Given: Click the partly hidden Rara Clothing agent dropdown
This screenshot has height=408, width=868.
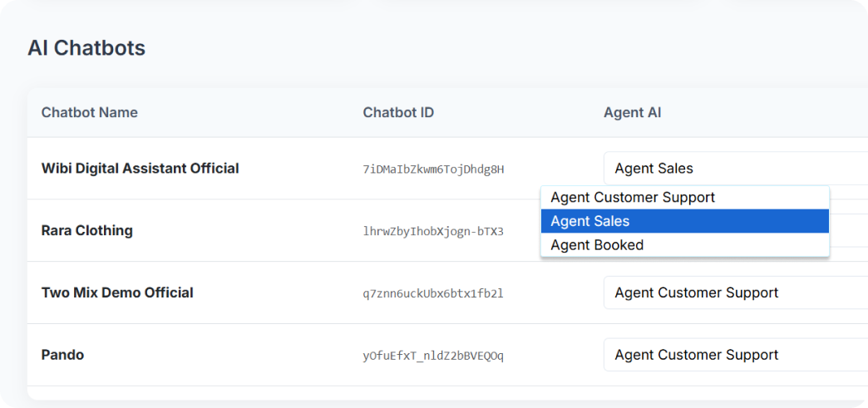Looking at the screenshot, I should point(848,230).
